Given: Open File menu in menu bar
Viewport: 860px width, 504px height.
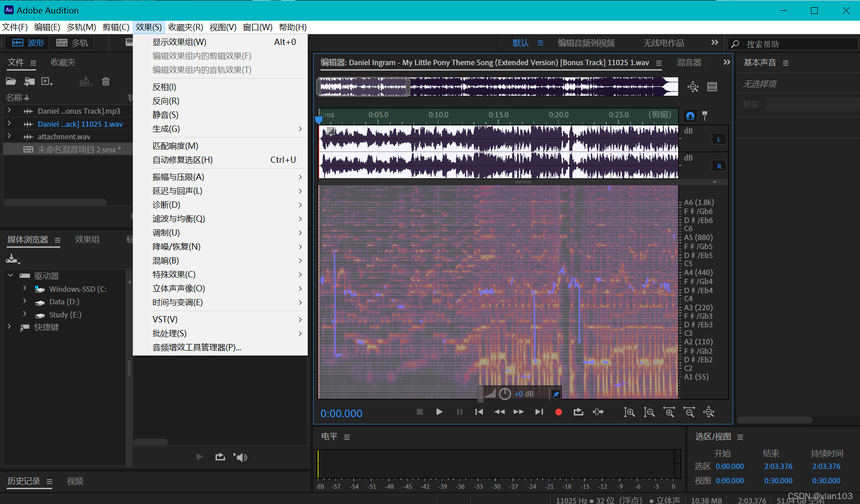Looking at the screenshot, I should coord(15,27).
